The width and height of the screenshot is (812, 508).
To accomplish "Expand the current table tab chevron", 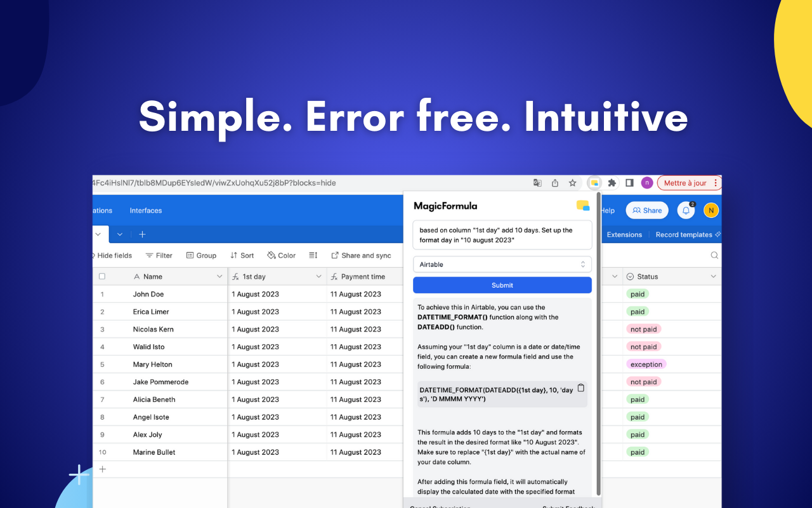I will tap(98, 234).
